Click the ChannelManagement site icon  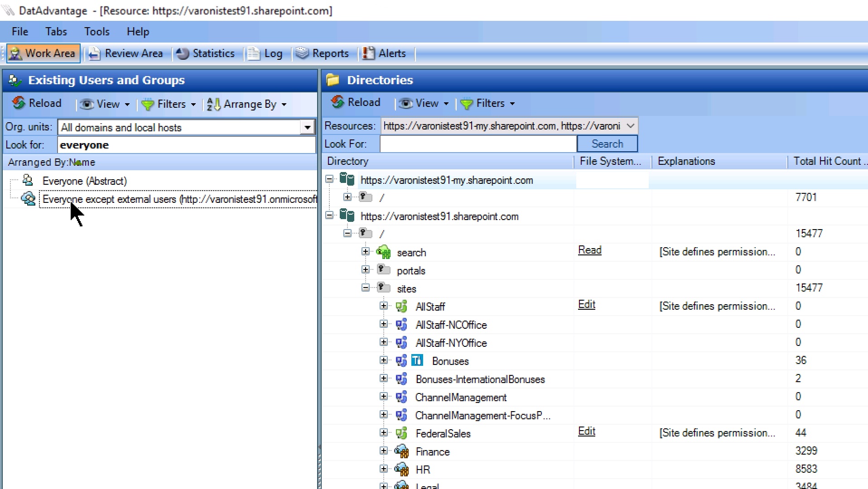click(x=401, y=397)
